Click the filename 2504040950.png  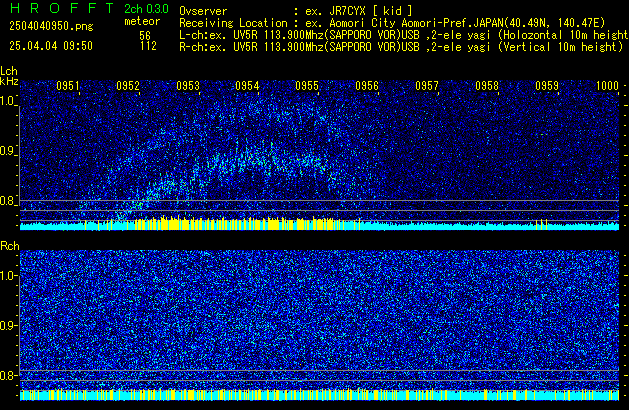tap(51, 26)
